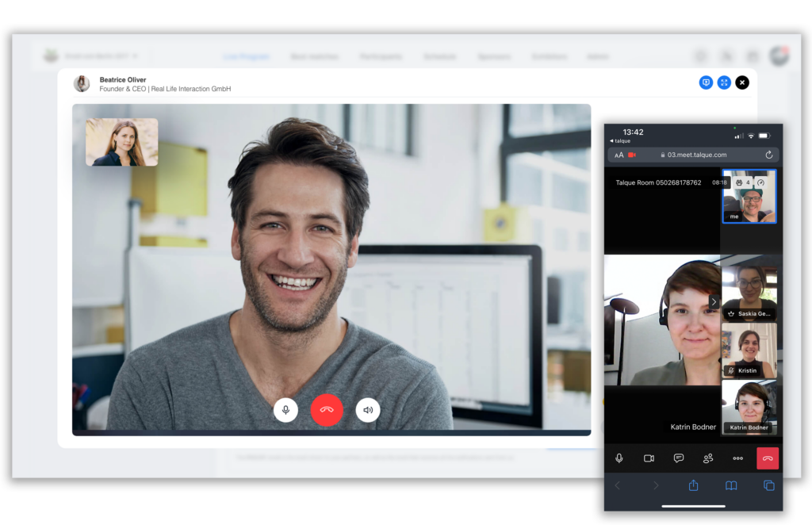Collapse the participant filmstrip with the chevron
Screen dimensions: 812x525
point(714,301)
